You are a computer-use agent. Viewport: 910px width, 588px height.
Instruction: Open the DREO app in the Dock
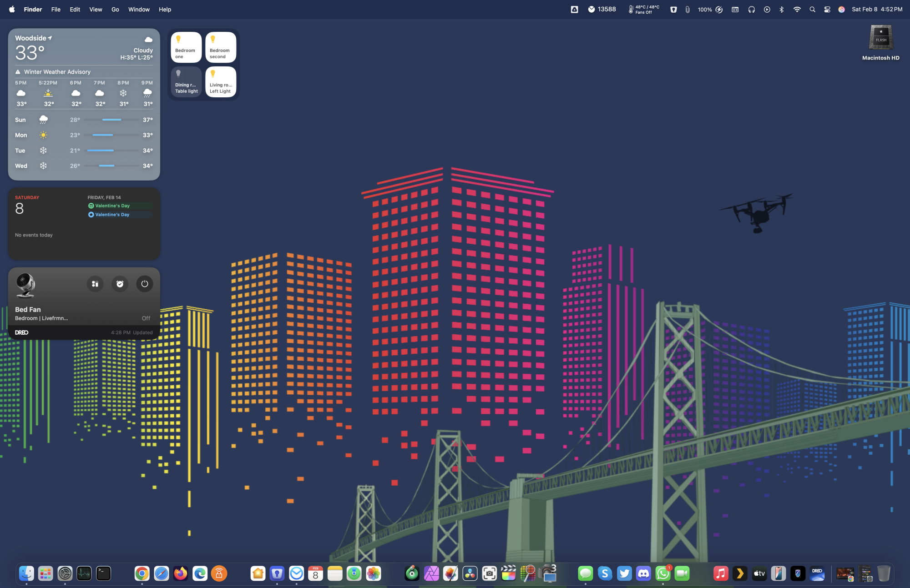tap(818, 573)
